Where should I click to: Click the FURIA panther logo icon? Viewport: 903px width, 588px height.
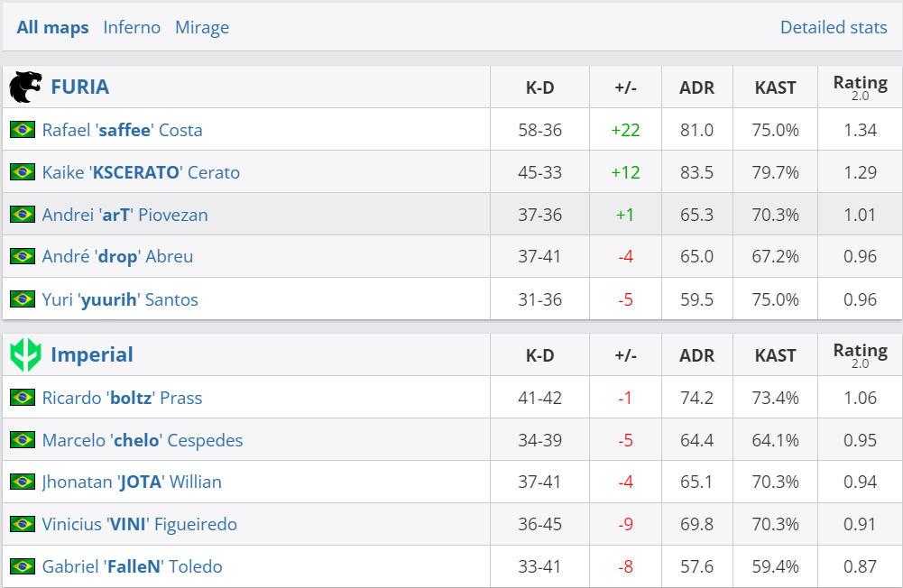coord(25,87)
